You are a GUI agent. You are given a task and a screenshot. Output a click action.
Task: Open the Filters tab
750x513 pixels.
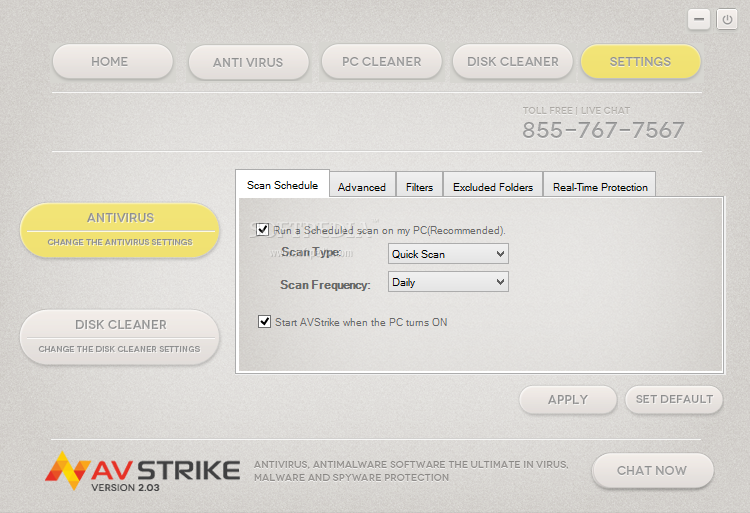coord(419,186)
